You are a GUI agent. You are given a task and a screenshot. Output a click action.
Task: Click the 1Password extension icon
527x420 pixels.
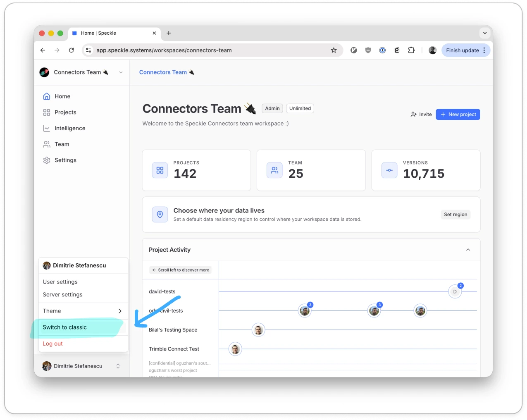tap(382, 50)
